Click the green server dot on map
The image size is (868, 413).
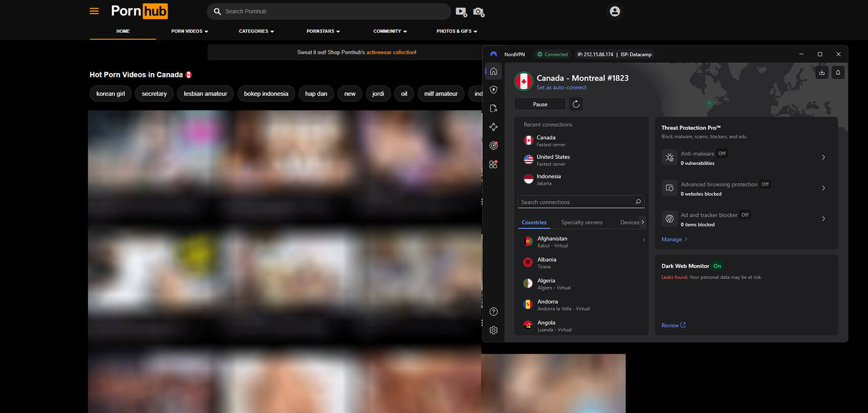point(709,103)
